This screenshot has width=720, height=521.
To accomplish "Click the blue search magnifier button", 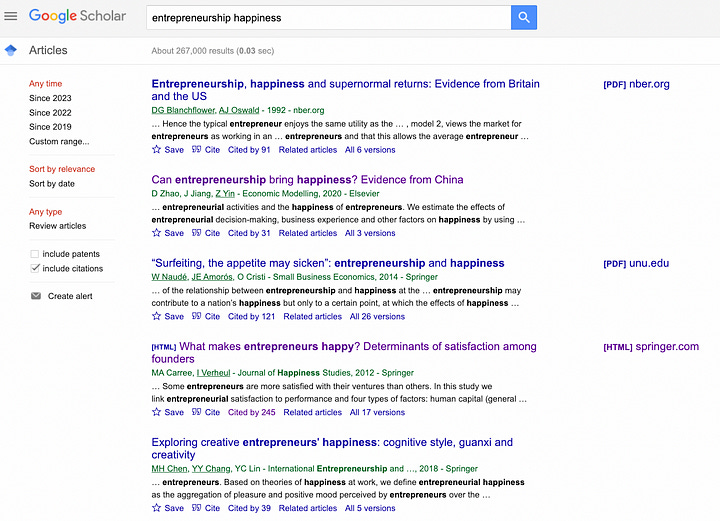I will coord(523,17).
